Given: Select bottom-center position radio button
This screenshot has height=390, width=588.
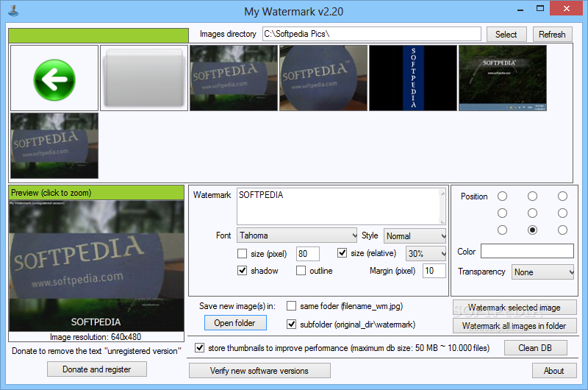Looking at the screenshot, I should pyautogui.click(x=532, y=230).
